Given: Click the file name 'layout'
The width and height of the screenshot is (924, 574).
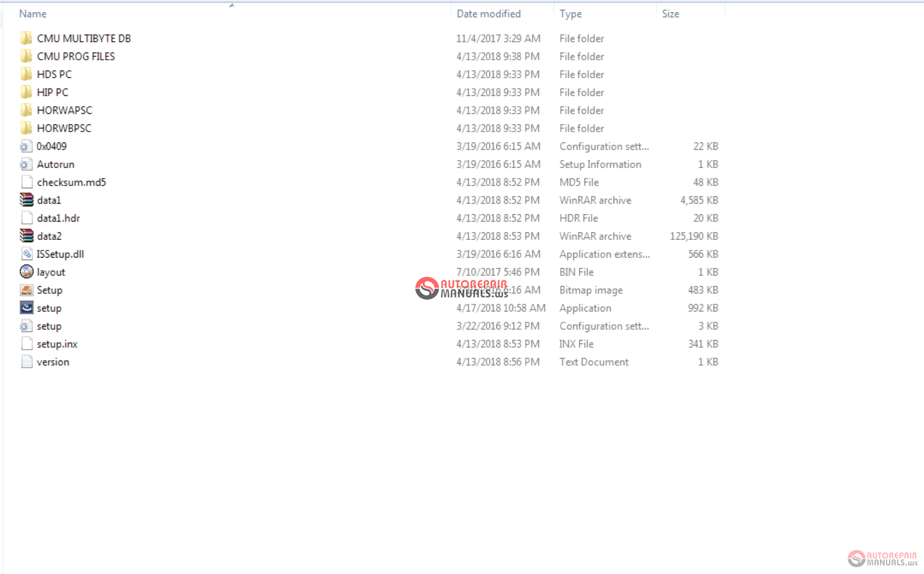Looking at the screenshot, I should pos(51,272).
